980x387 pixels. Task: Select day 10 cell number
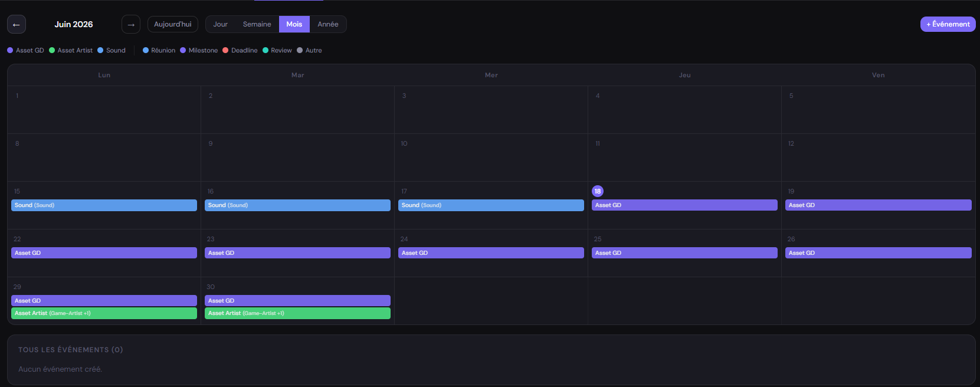pyautogui.click(x=404, y=143)
